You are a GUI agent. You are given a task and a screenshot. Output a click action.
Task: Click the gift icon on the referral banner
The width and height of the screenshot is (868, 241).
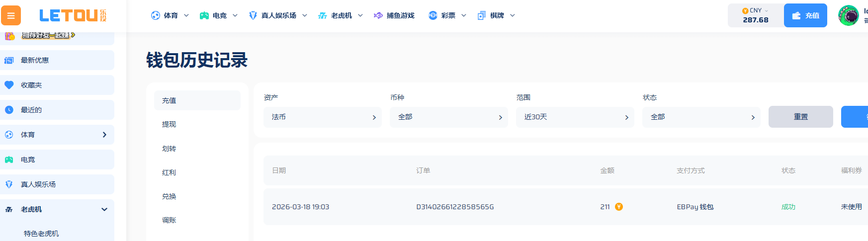tap(9, 35)
